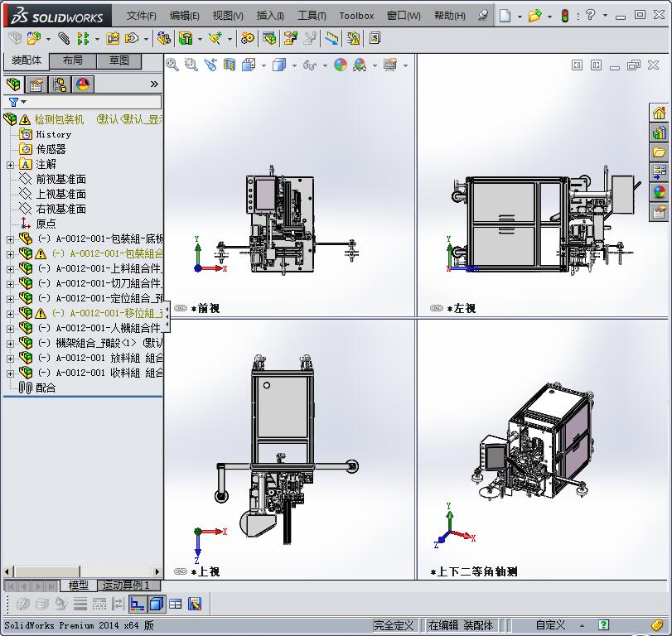
Task: Open the DisplayManager tab icon
Action: pyautogui.click(x=83, y=84)
